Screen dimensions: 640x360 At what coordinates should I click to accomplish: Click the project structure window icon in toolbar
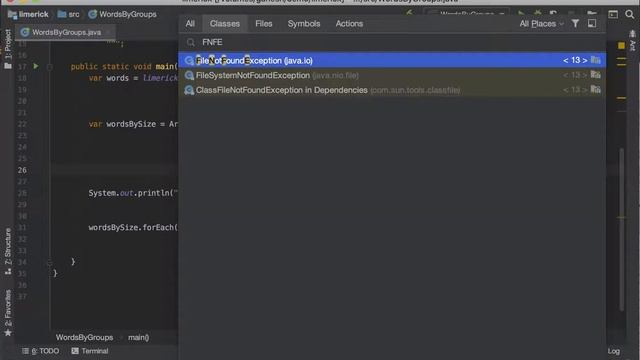pos(613,14)
